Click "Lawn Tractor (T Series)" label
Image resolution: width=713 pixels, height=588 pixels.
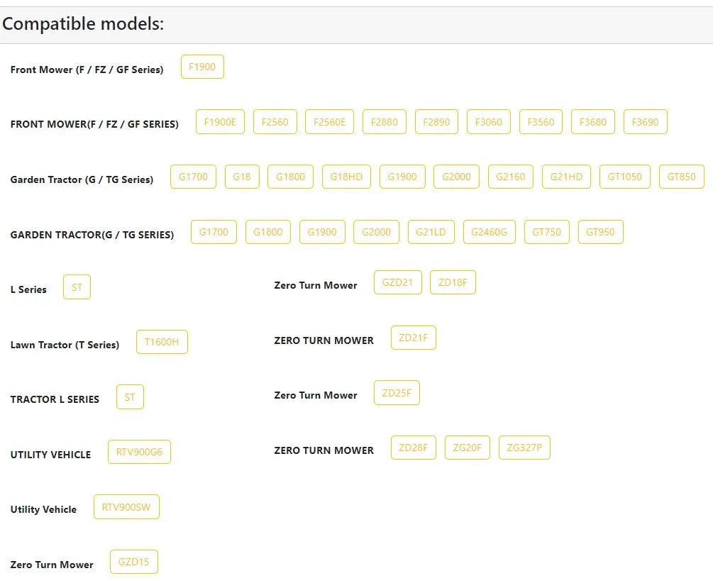[65, 345]
